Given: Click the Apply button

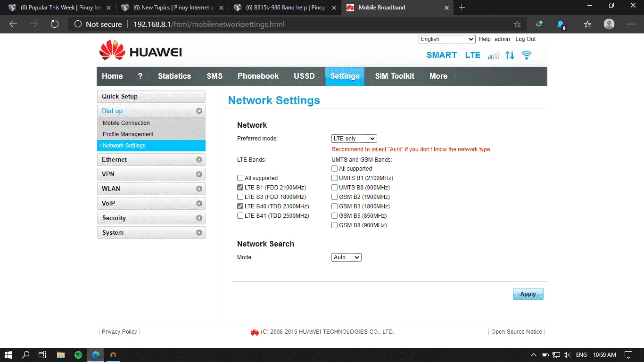Looking at the screenshot, I should point(528,294).
